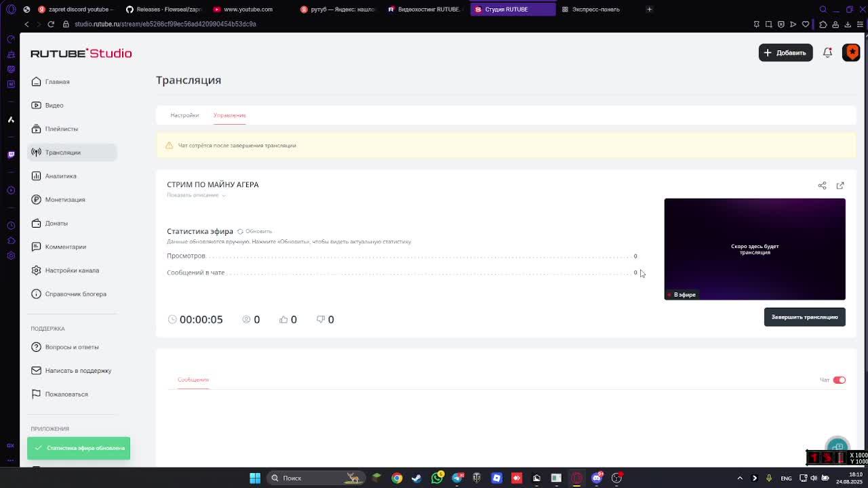
Task: Expand Показать описание under the stream title
Action: [x=196, y=195]
